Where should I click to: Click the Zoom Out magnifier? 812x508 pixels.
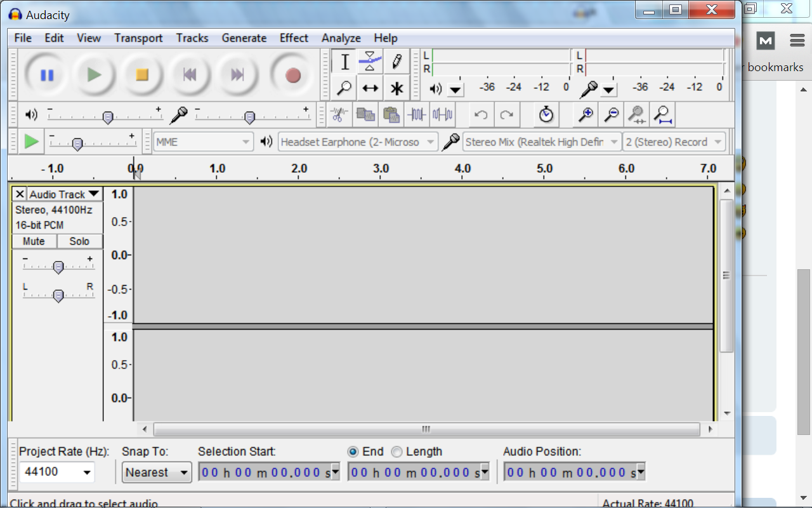[612, 115]
